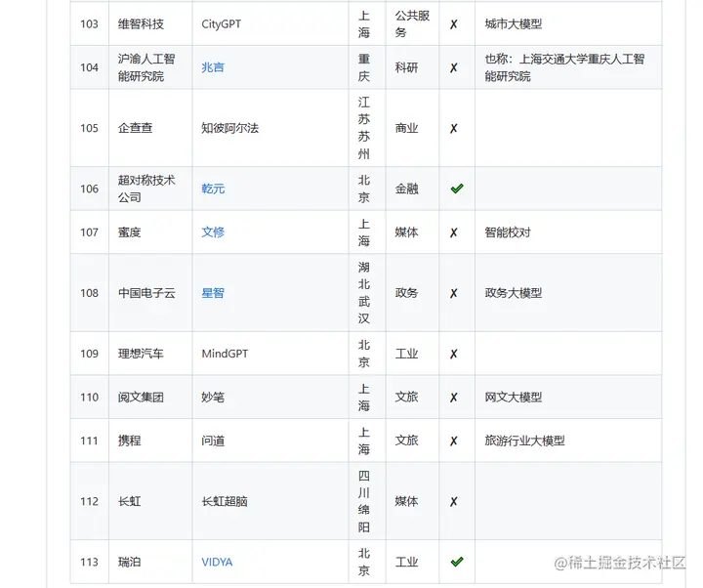Screen dimensions: 703x588
Task: Click the green checkmark in row 113
Action: coord(457,562)
